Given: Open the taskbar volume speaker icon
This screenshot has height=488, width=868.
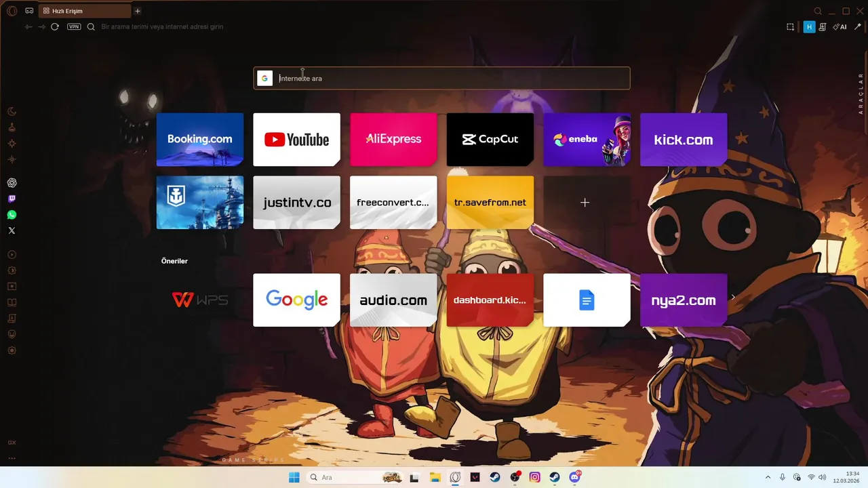Looking at the screenshot, I should pos(823,477).
